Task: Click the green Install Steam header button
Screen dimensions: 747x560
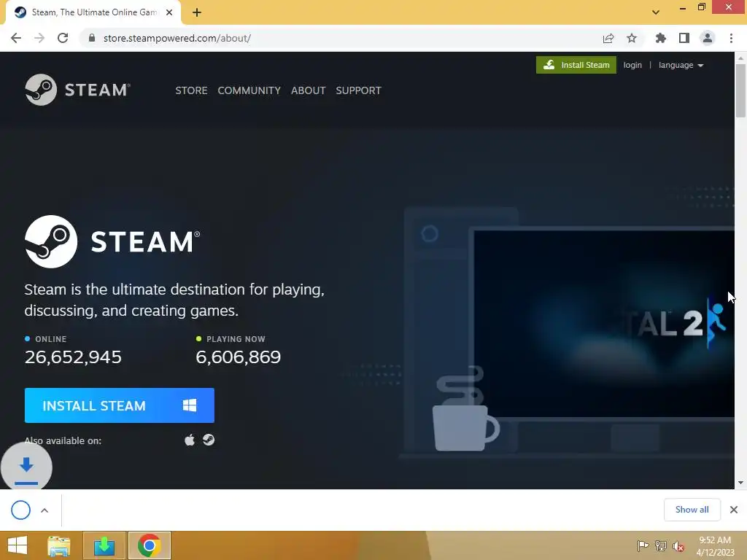Action: 576,65
